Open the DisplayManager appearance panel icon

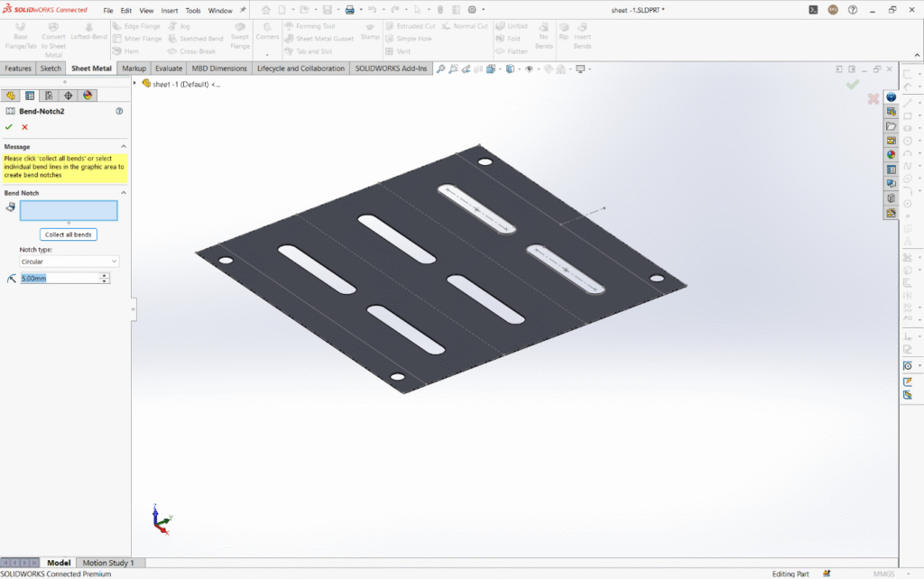click(x=88, y=95)
